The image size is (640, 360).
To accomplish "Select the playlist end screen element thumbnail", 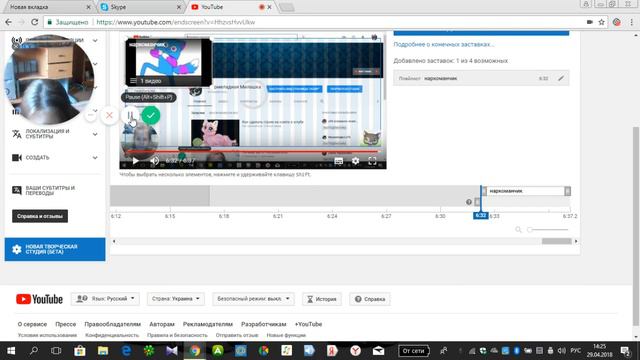I will [x=168, y=62].
